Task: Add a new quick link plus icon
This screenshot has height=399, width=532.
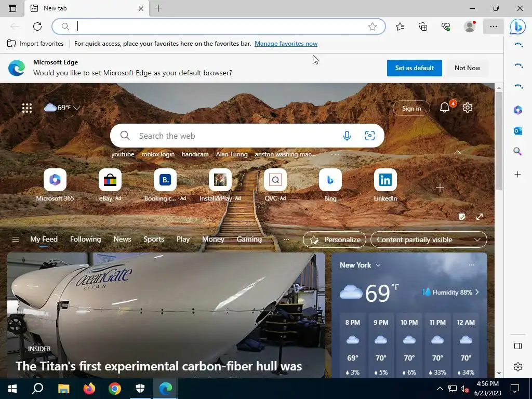Action: tap(440, 188)
